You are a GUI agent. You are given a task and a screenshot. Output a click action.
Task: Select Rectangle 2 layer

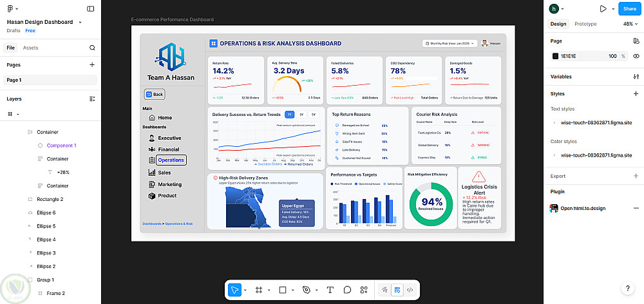coord(50,199)
